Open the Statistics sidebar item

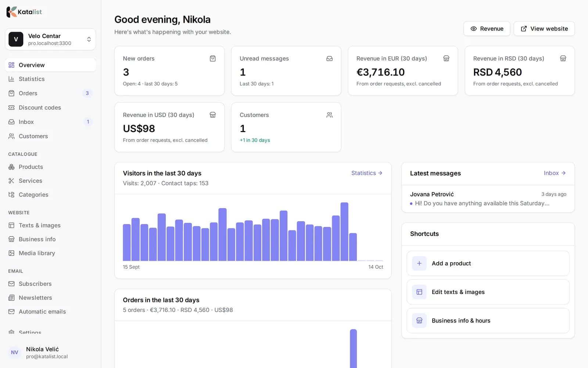(50, 79)
